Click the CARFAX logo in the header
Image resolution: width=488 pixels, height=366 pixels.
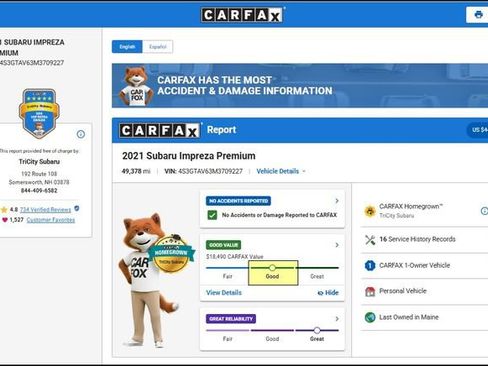(242, 15)
